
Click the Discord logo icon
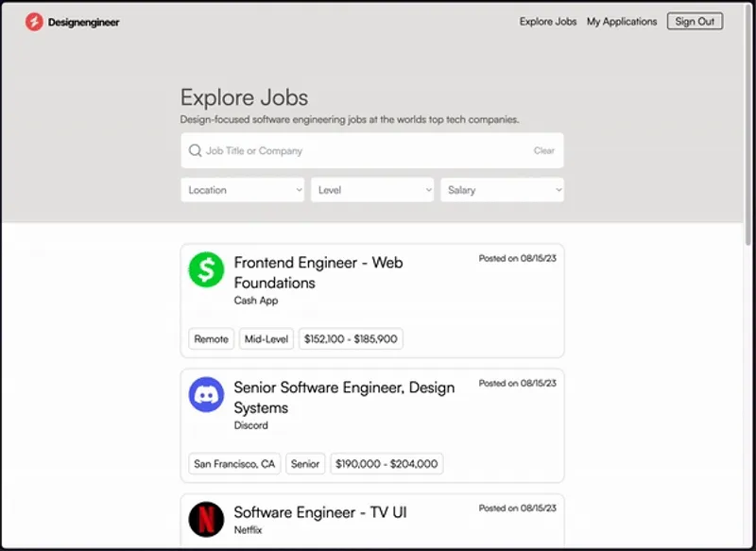pyautogui.click(x=206, y=394)
